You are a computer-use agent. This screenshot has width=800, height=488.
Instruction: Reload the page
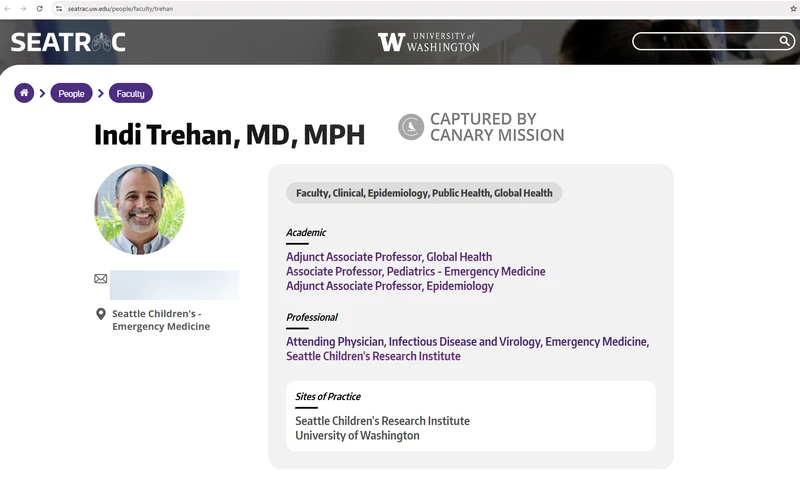39,8
